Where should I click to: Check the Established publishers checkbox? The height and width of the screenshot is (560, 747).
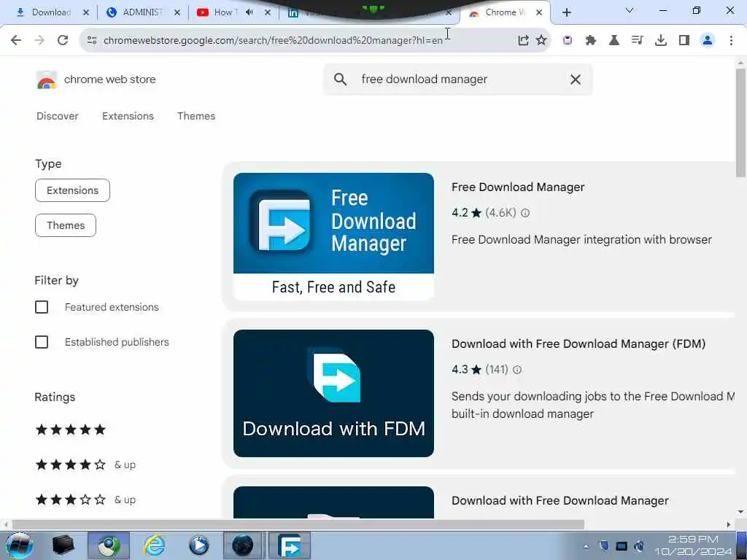42,342
